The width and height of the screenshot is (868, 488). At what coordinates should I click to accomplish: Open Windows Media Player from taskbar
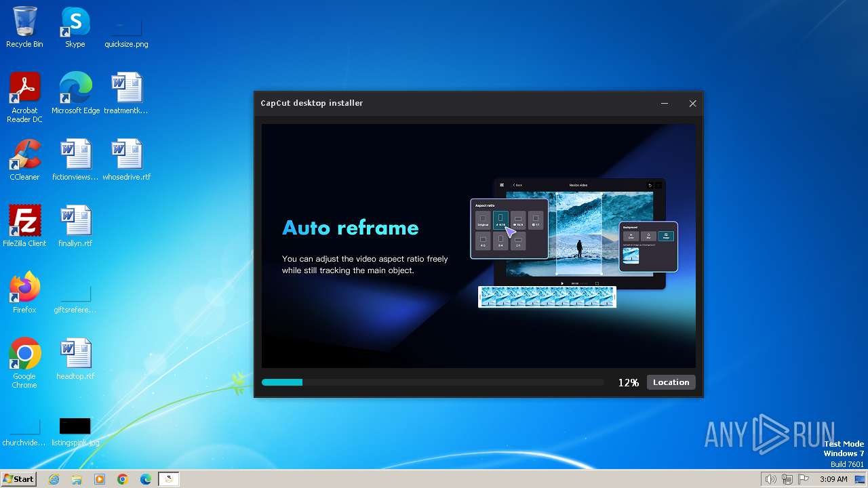[x=100, y=479]
